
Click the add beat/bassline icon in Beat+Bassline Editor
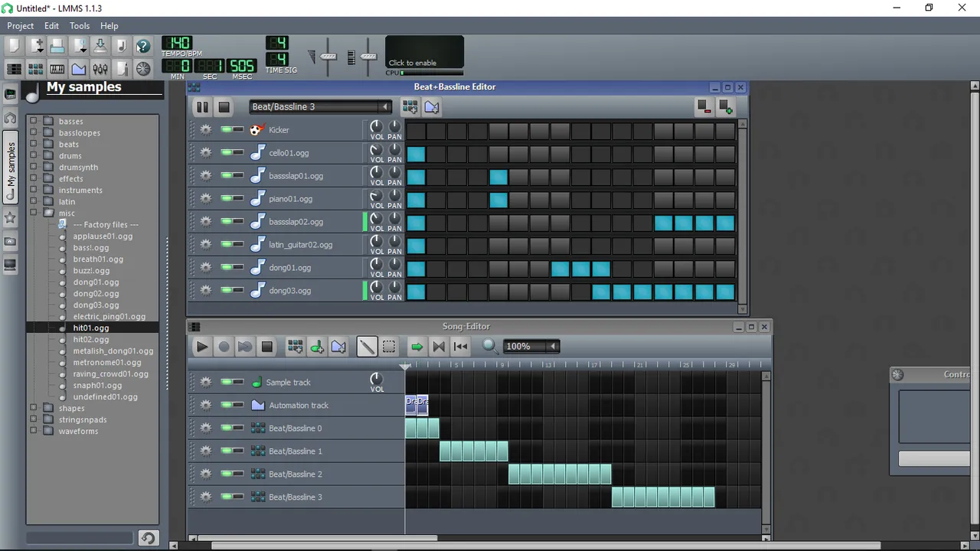pyautogui.click(x=410, y=107)
